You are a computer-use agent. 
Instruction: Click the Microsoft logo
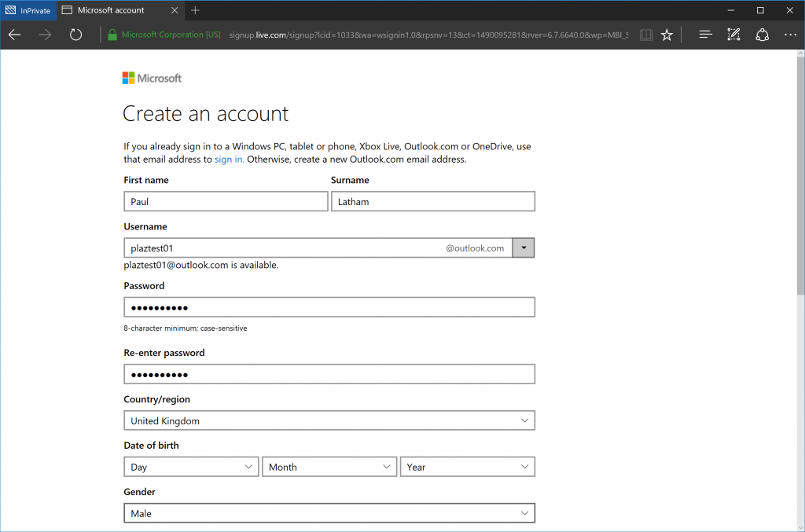152,78
